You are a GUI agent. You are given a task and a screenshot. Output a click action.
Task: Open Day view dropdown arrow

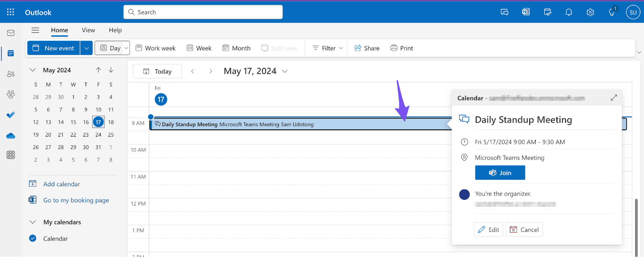[x=126, y=48]
